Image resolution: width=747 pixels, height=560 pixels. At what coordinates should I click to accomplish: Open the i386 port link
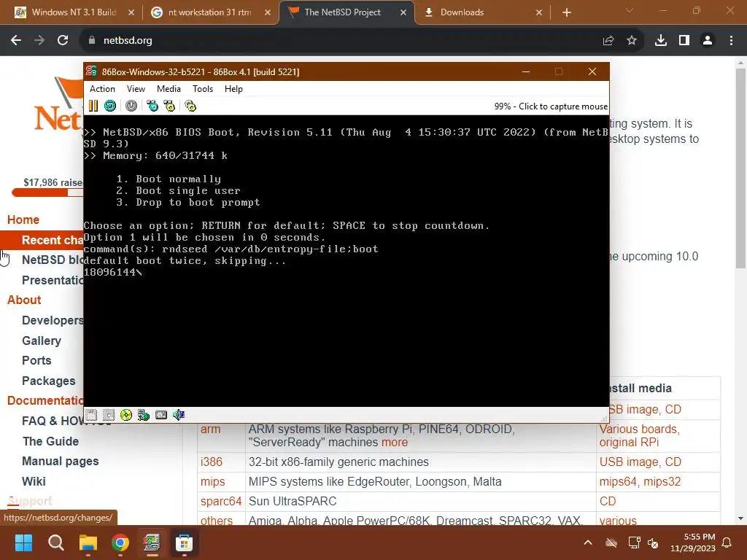tap(211, 462)
